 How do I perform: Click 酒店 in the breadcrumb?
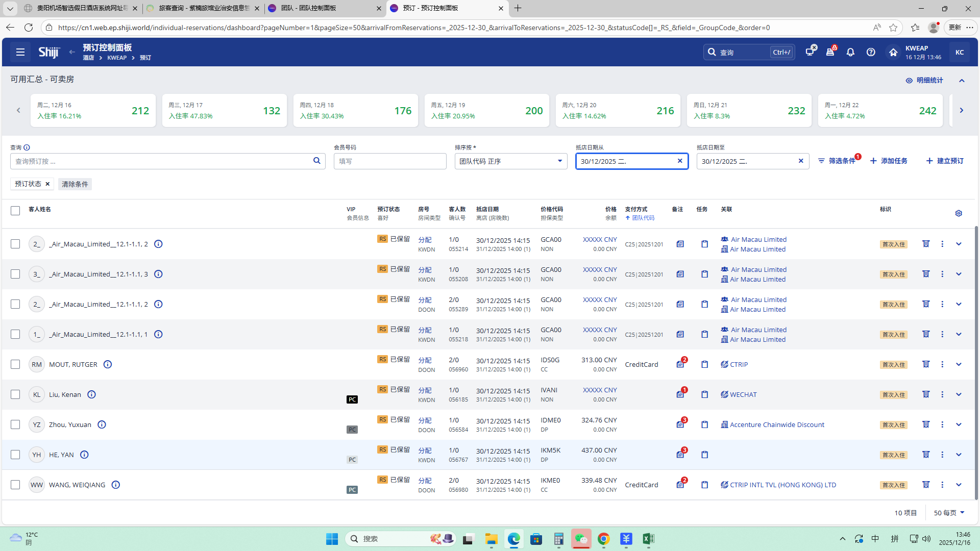click(x=88, y=58)
